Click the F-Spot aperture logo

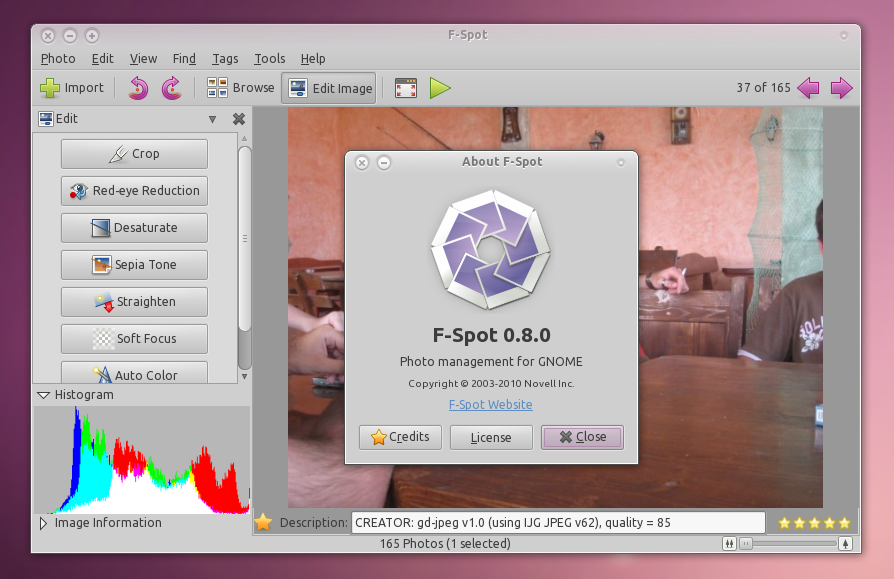(x=490, y=250)
